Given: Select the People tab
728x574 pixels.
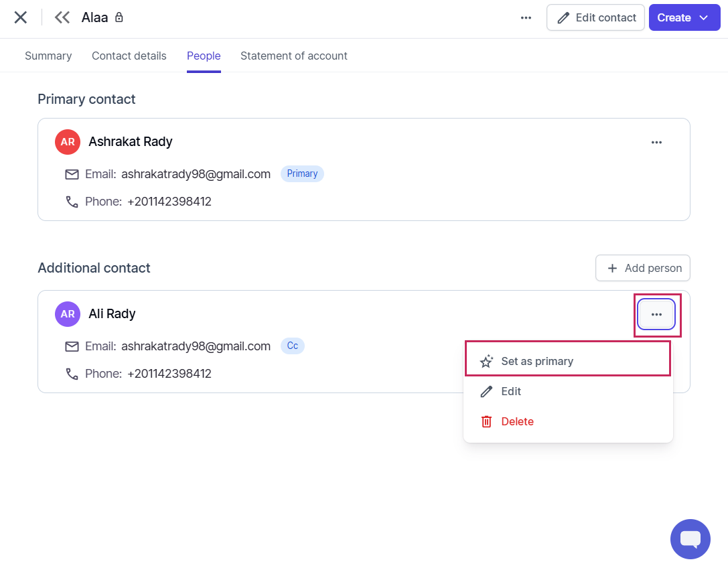Looking at the screenshot, I should 204,56.
